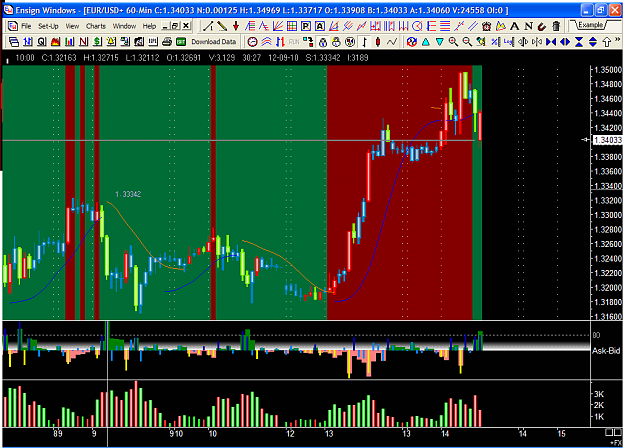Select the angle triangle draw tool
The image size is (625, 448).
(x=334, y=26)
